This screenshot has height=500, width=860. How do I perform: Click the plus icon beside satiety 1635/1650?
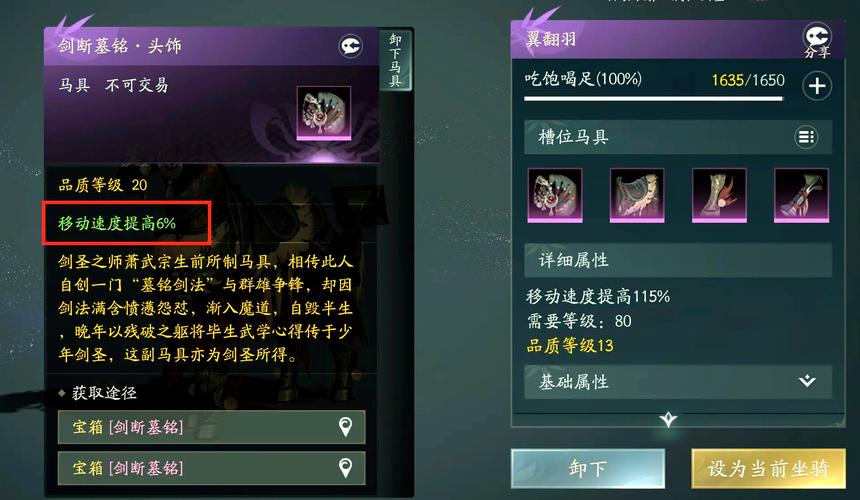817,86
